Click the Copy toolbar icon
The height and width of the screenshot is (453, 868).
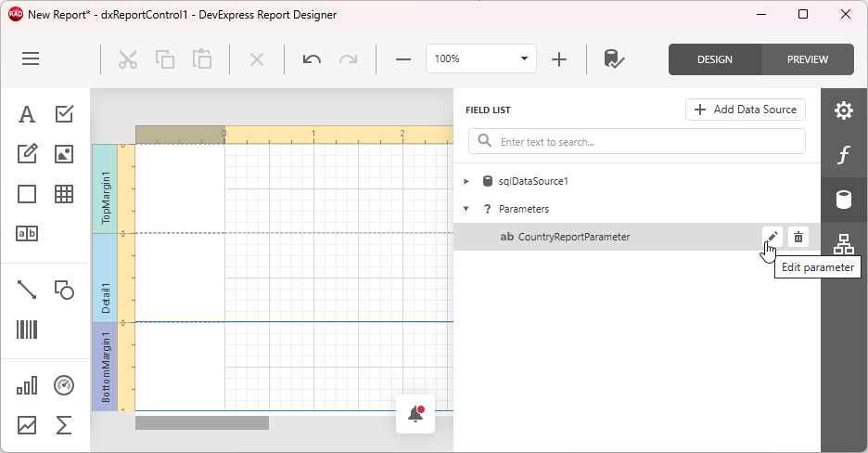coord(165,58)
